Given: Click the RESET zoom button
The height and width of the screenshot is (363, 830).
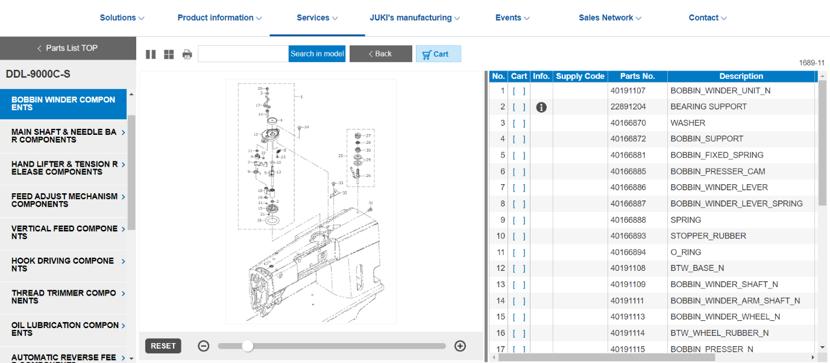Looking at the screenshot, I should (163, 346).
